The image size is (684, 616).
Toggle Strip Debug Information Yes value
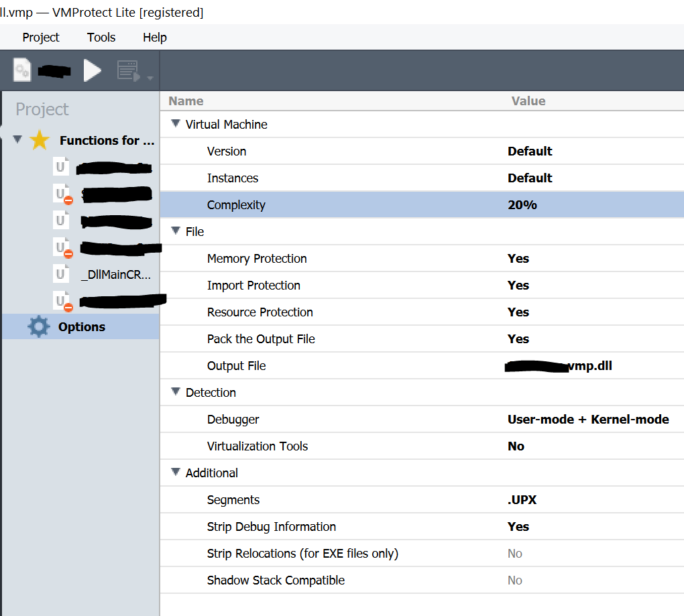(x=518, y=527)
